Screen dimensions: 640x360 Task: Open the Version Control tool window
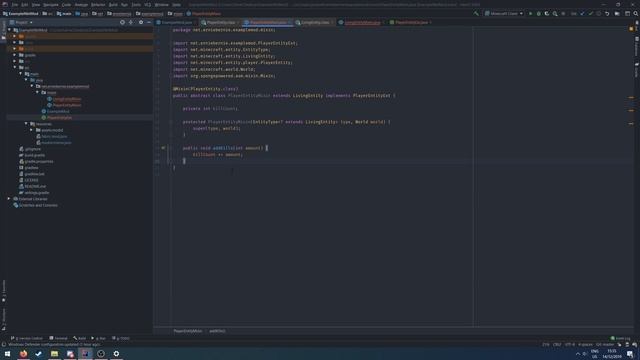27,338
